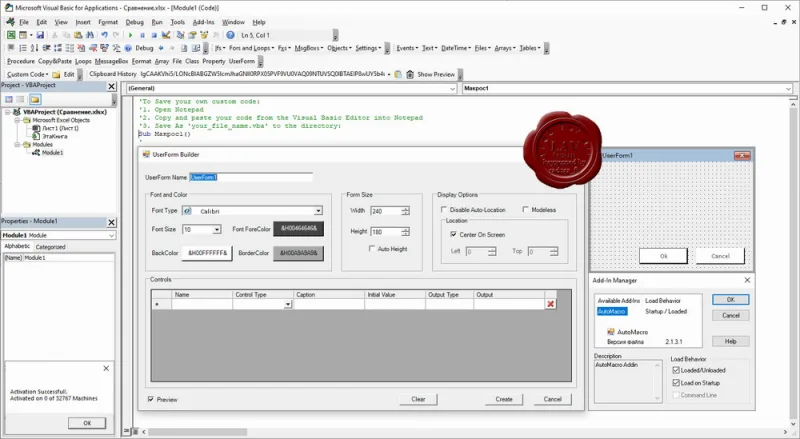Uncheck Center On Screen checkbox
The height and width of the screenshot is (439, 800).
(453, 235)
